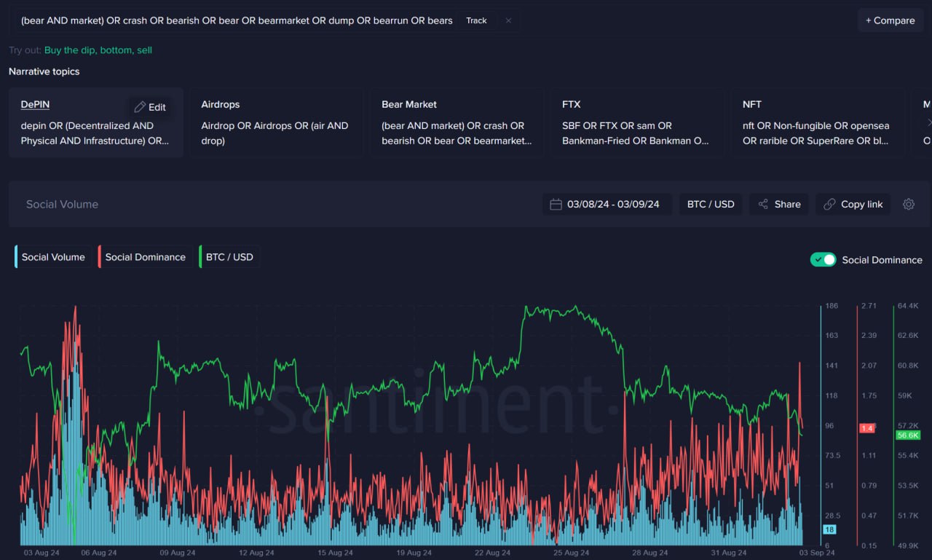Click the 03 Aug 24 date axis label
Image resolution: width=932 pixels, height=560 pixels.
pos(41,553)
